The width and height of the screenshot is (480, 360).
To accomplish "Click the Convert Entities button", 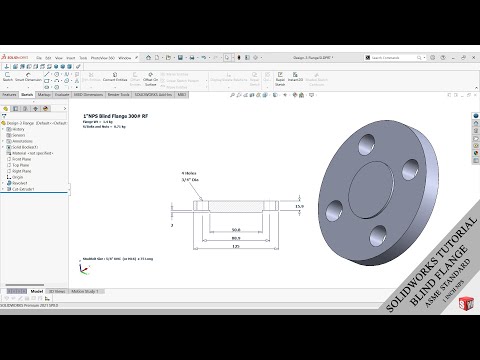I will point(115,77).
